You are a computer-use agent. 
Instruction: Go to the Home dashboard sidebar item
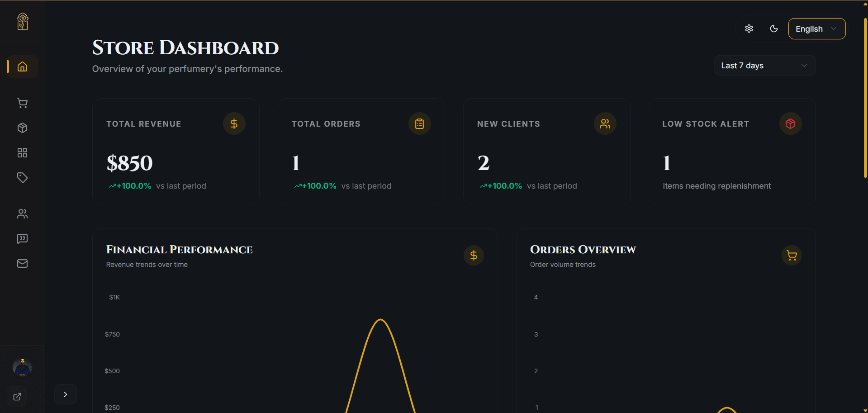22,67
